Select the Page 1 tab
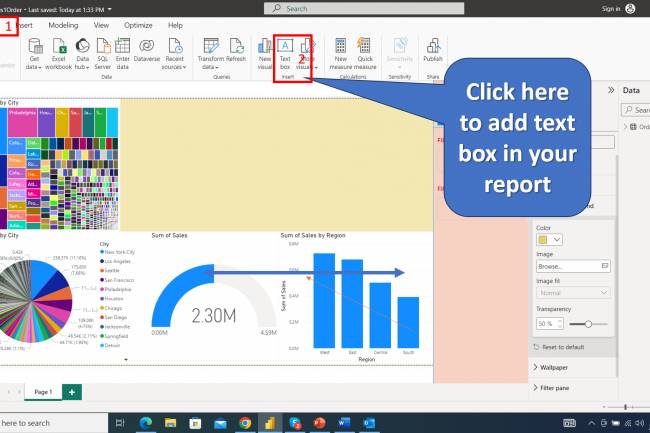 pos(43,392)
